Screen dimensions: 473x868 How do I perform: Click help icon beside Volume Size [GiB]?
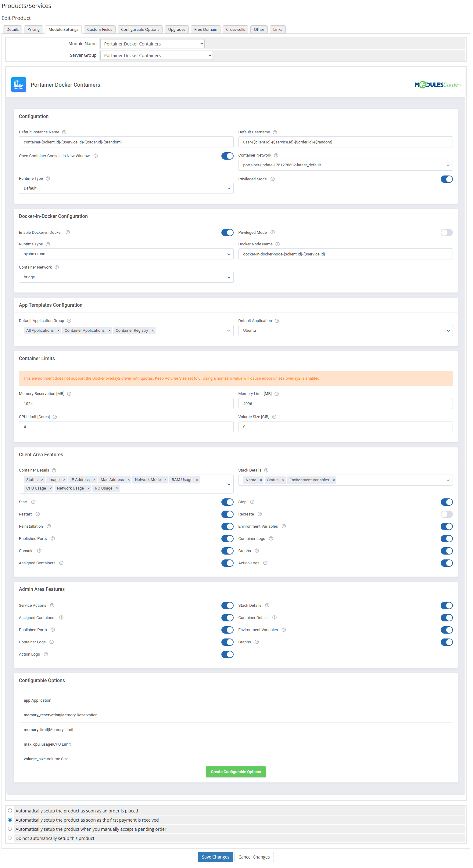[274, 417]
